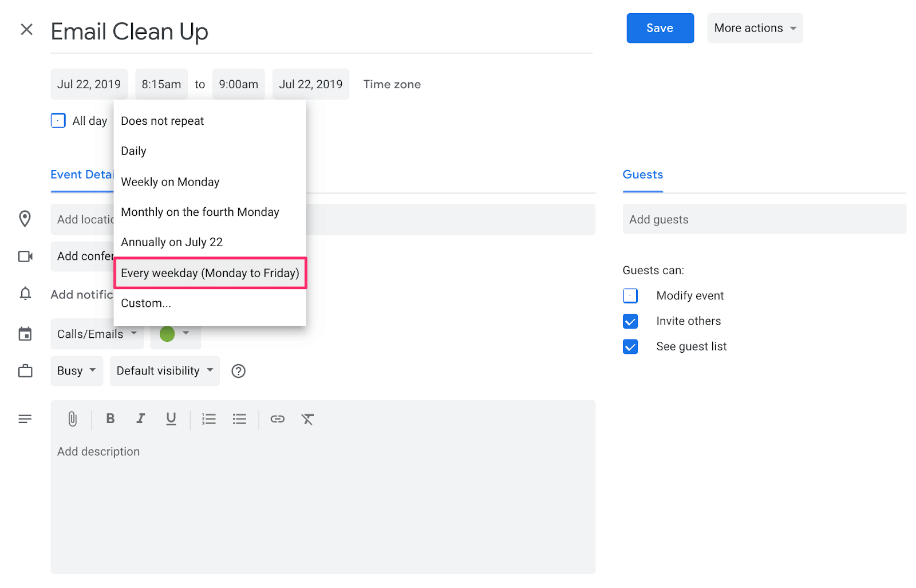The image size is (916, 588).
Task: Close the event editor with X icon
Action: pos(26,29)
